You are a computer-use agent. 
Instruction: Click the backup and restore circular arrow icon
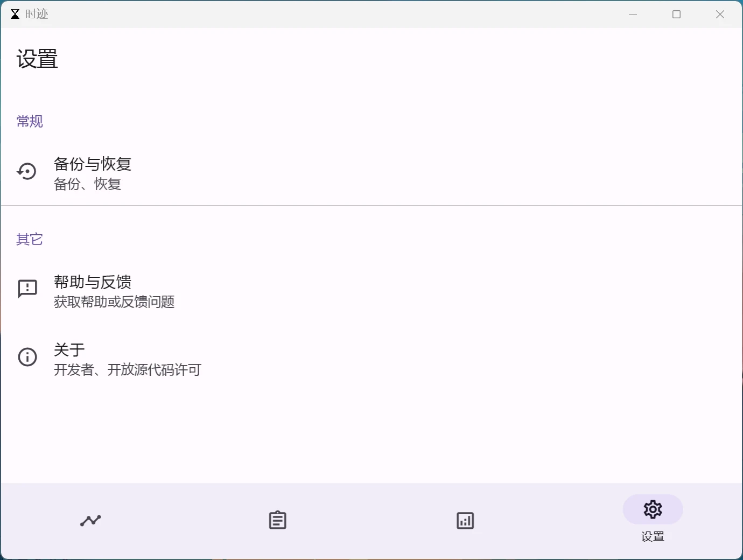click(27, 171)
